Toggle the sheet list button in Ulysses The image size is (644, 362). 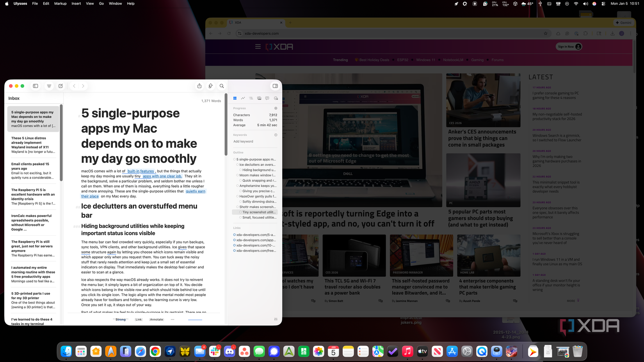[49, 86]
